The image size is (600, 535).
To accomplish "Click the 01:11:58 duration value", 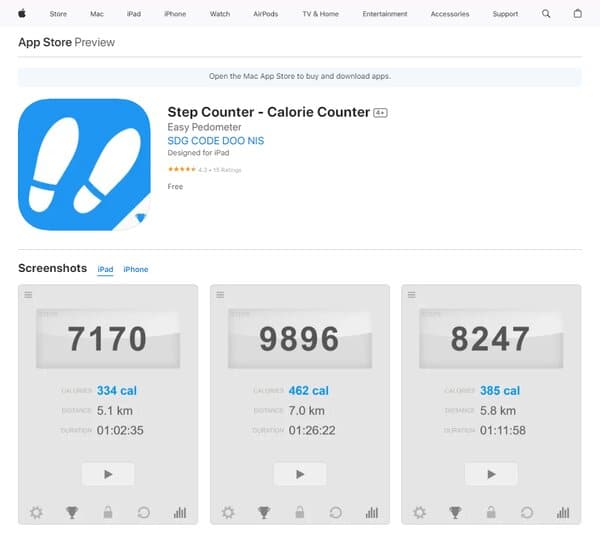I will point(503,431).
